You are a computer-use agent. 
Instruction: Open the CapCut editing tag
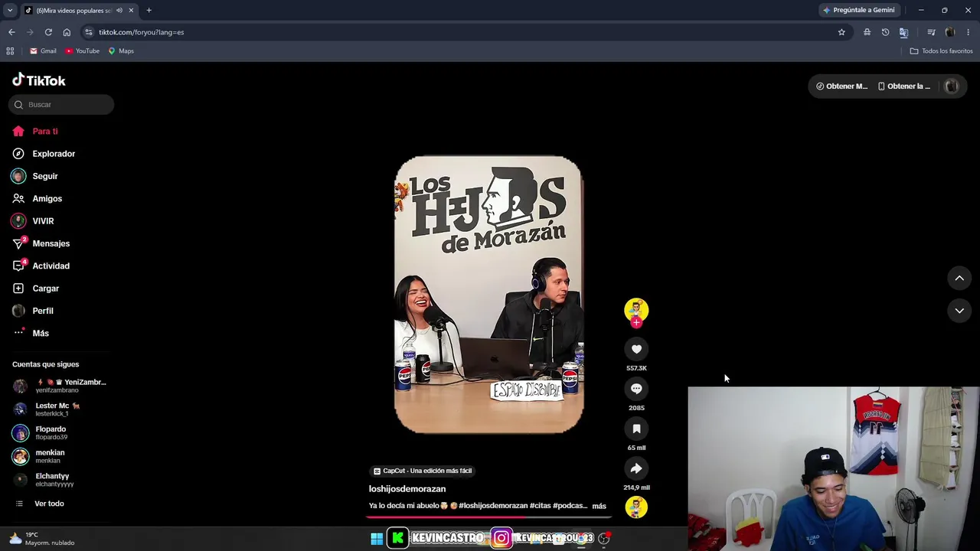[423, 471]
